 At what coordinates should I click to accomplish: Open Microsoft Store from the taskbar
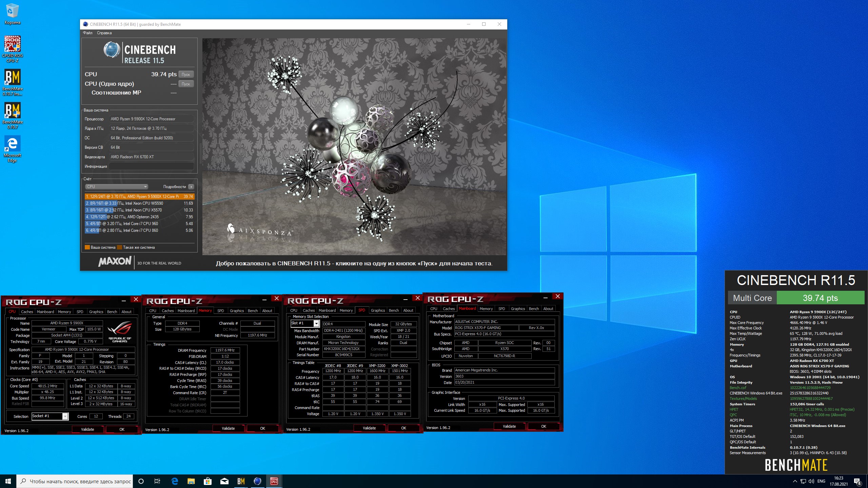coord(208,481)
